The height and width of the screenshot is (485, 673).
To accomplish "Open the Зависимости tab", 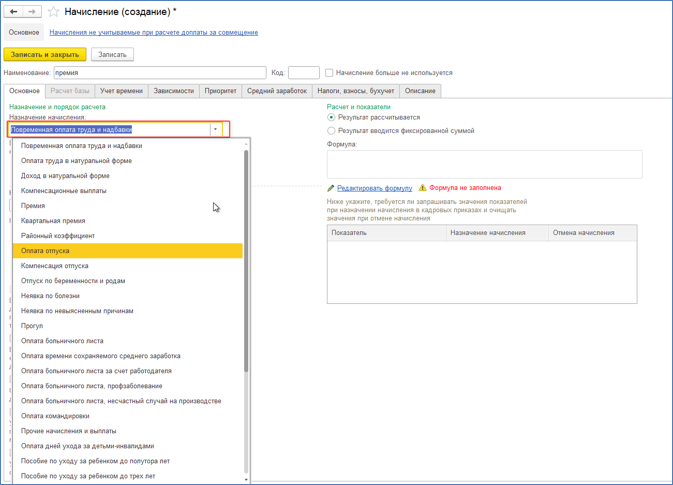I will (174, 91).
